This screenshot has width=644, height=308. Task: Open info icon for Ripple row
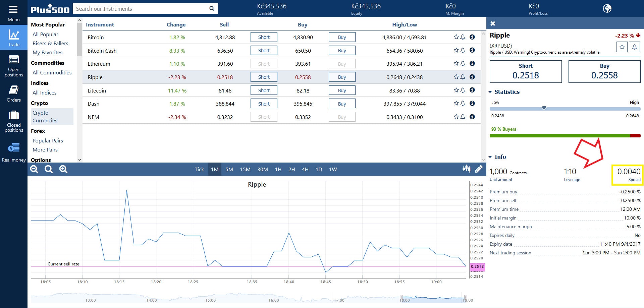tap(472, 77)
